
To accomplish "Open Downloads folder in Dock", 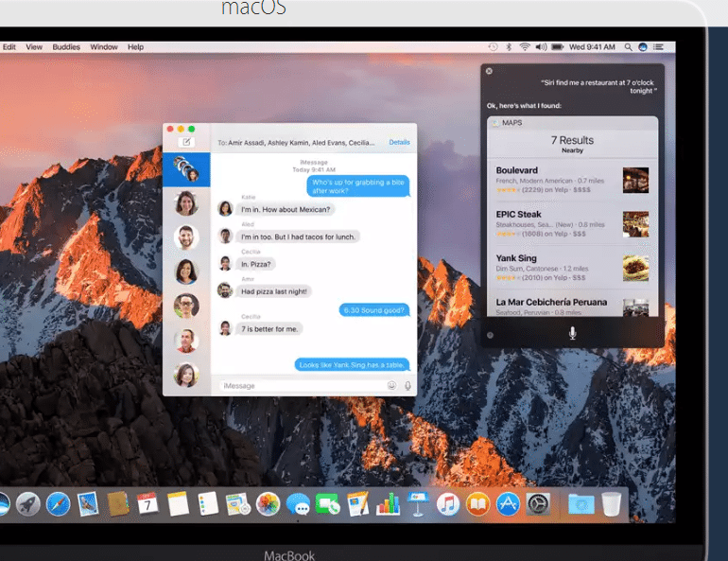I will (581, 504).
